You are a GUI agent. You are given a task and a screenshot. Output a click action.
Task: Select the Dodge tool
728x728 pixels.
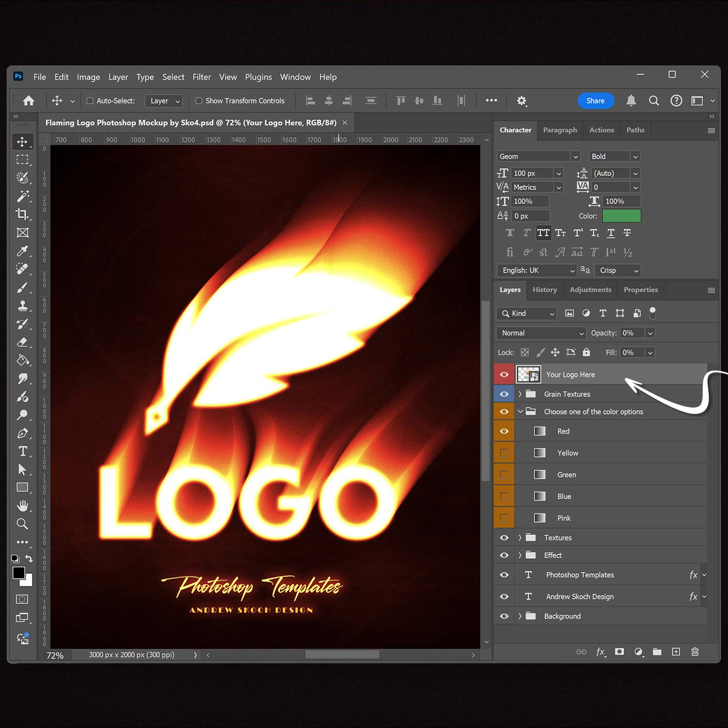pyautogui.click(x=22, y=415)
